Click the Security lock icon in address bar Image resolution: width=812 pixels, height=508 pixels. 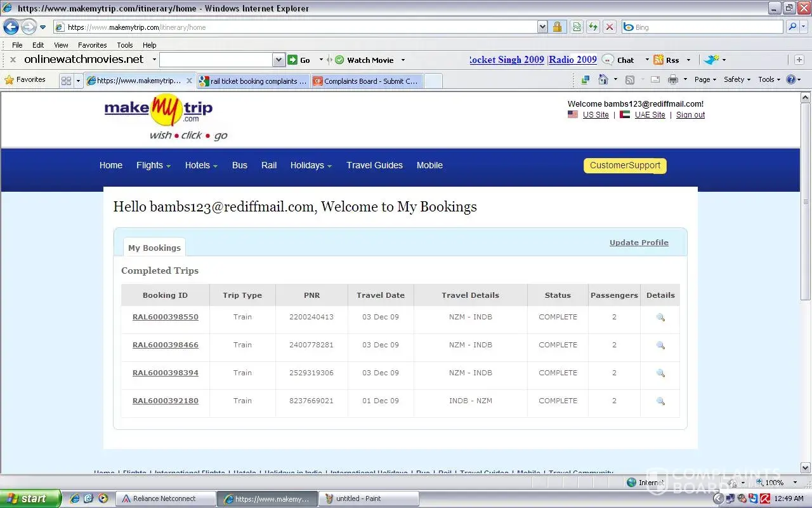(x=557, y=27)
